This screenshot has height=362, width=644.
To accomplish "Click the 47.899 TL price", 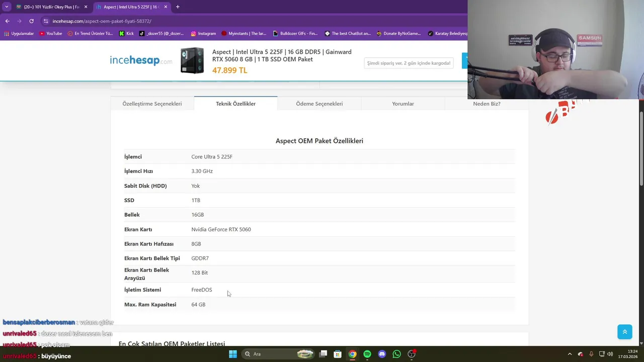I will tap(229, 70).
